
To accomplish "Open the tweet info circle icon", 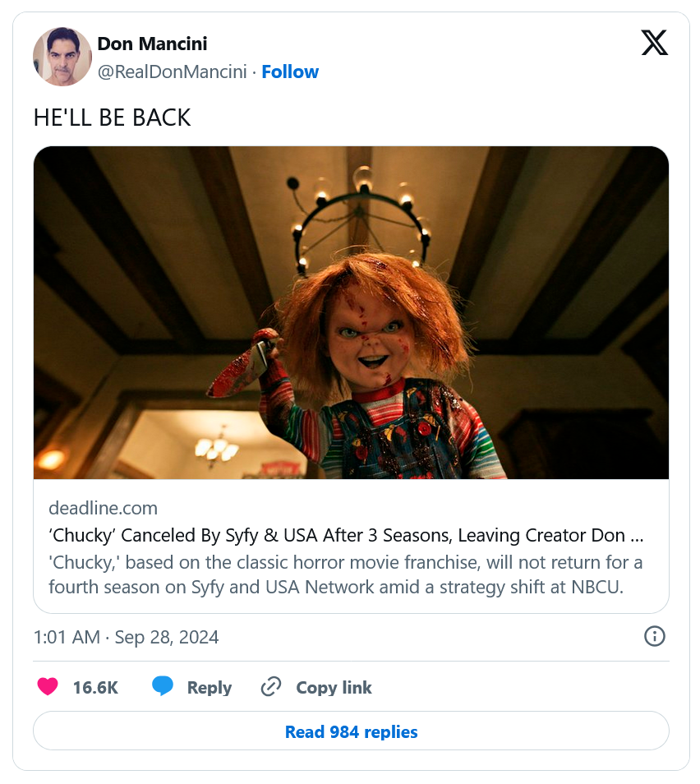I will click(655, 637).
